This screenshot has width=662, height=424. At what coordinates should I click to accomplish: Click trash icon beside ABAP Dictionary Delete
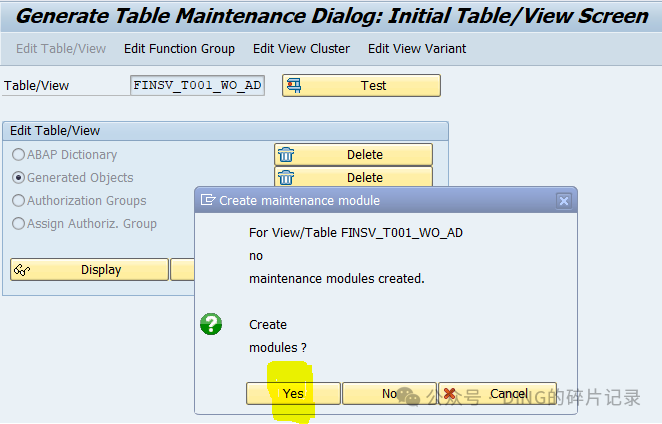click(286, 155)
